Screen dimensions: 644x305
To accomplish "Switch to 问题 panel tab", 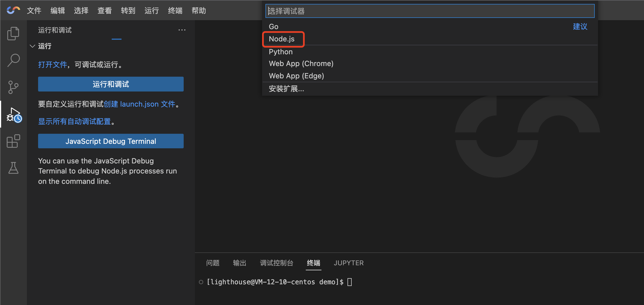I will click(213, 263).
